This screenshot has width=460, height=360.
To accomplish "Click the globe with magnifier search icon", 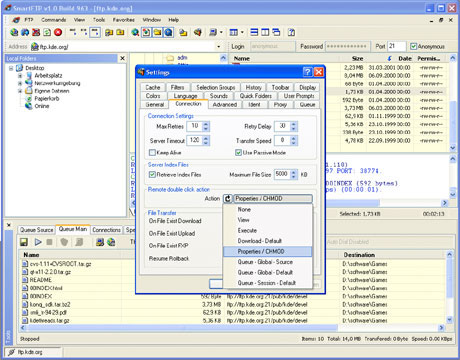I will click(135, 32).
